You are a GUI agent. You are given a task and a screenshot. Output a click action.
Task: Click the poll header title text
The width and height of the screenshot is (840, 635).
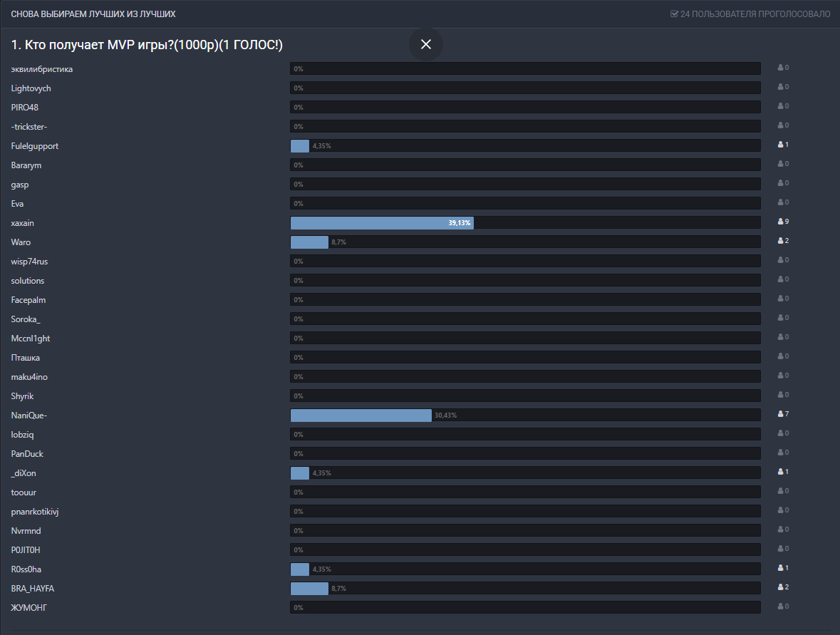click(93, 14)
